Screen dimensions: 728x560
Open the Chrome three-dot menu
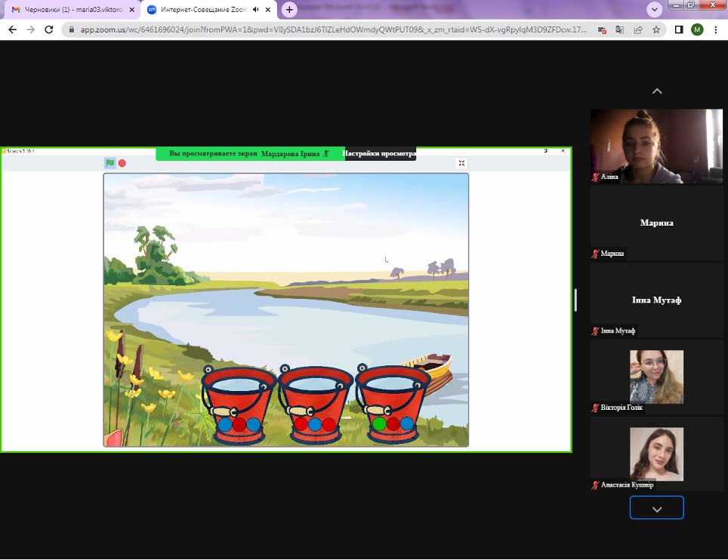tap(714, 30)
